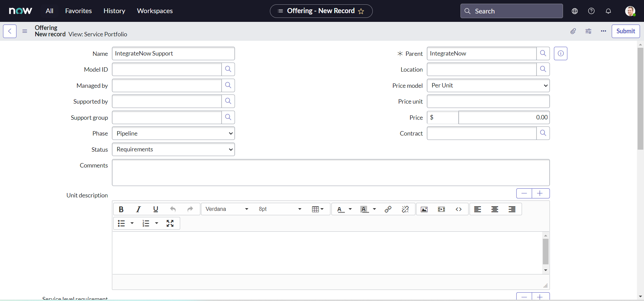Look up Parent using search icon

543,53
